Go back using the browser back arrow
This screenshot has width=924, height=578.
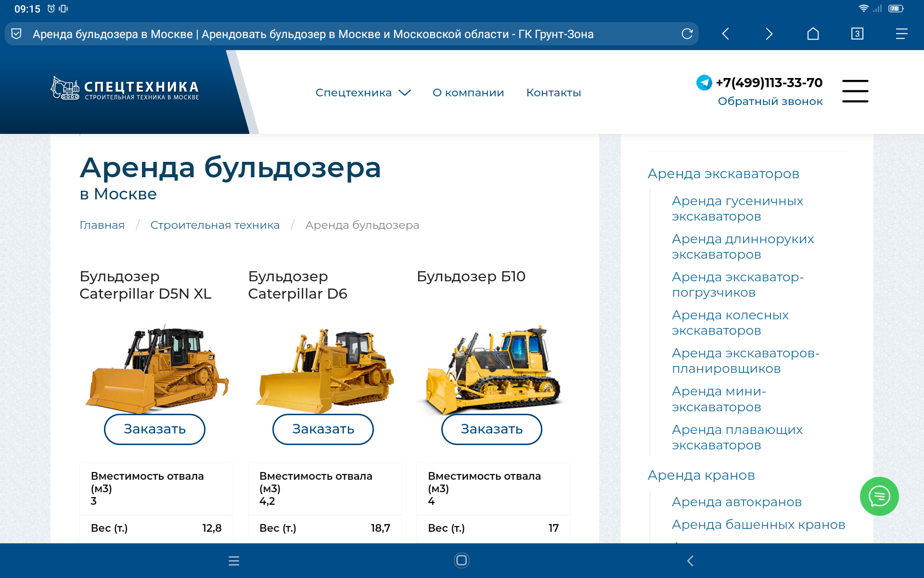tap(726, 34)
